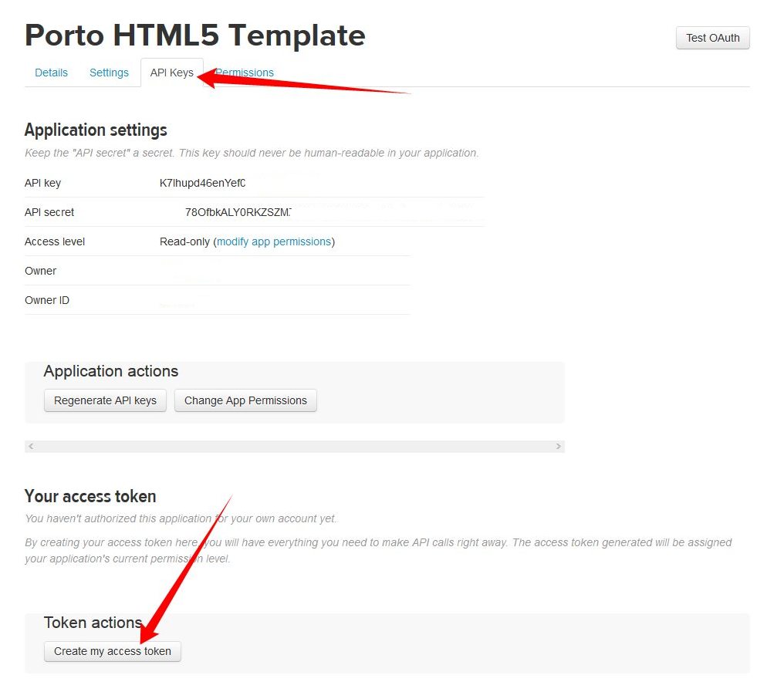Click the Application settings heading
The width and height of the screenshot is (784, 692).
96,130
